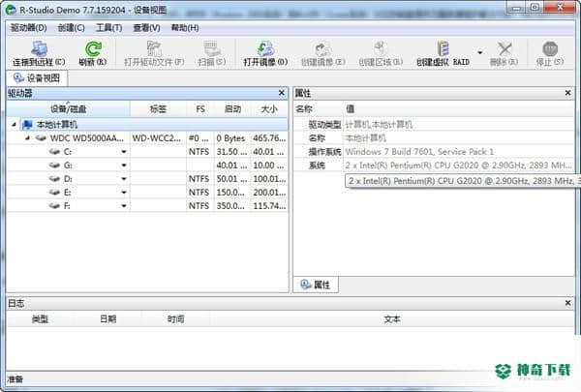This screenshot has width=581, height=392.
Task: Select the G: partition row
Action: point(147,166)
